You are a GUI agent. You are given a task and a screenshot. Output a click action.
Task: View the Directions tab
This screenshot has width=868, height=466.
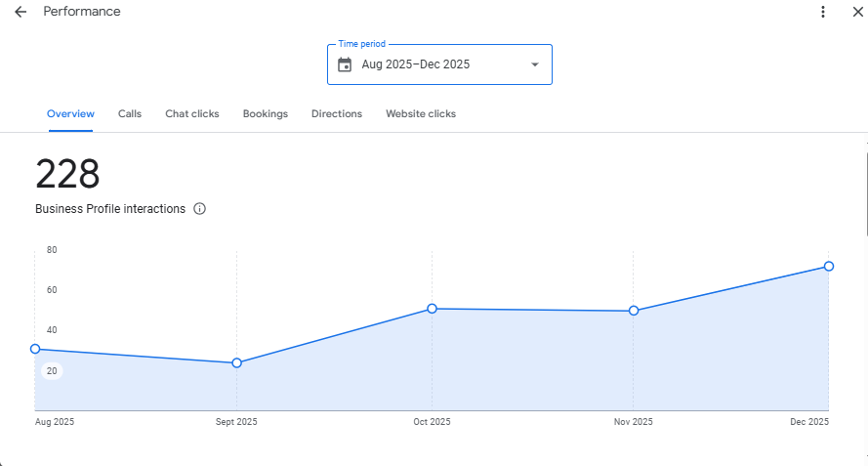click(337, 113)
